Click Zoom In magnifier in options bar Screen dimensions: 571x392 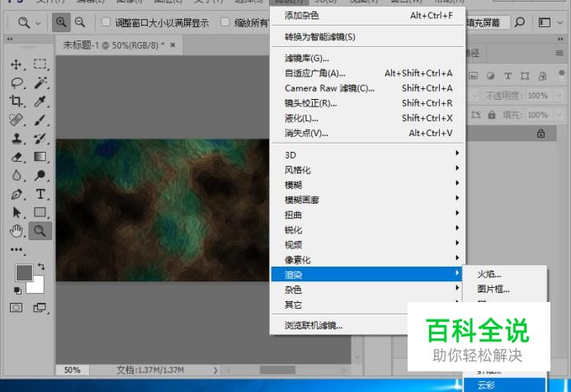[x=61, y=22]
